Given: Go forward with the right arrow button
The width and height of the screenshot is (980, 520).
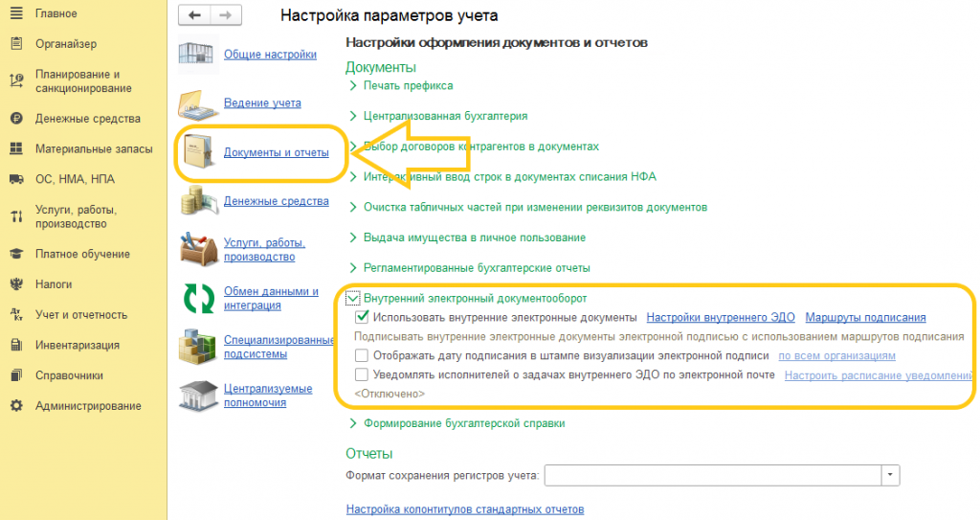Looking at the screenshot, I should pyautogui.click(x=226, y=15).
